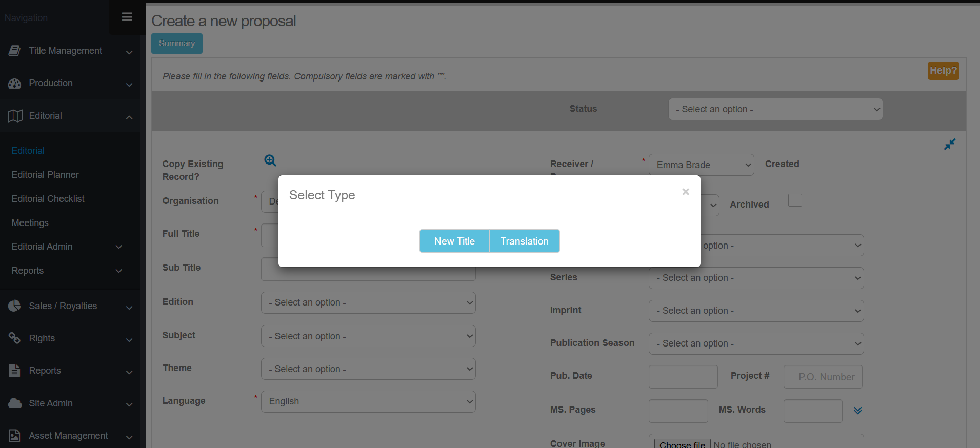Click the Site Admin cloud icon

tap(15, 403)
